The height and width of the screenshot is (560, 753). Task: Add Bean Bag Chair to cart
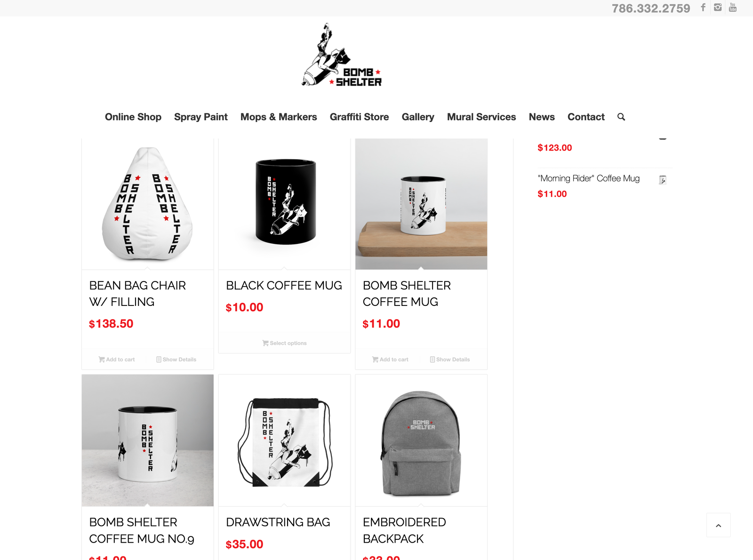click(x=116, y=360)
